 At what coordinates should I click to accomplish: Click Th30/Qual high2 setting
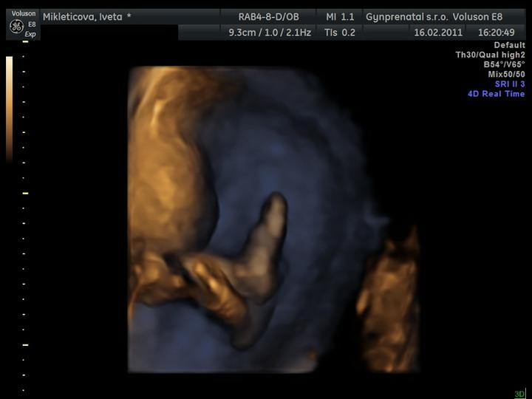490,55
